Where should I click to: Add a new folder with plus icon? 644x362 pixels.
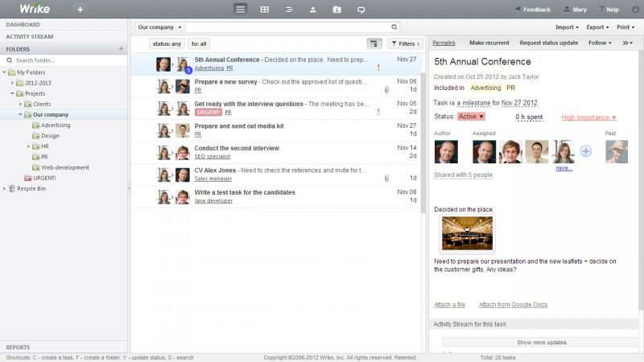pos(121,49)
